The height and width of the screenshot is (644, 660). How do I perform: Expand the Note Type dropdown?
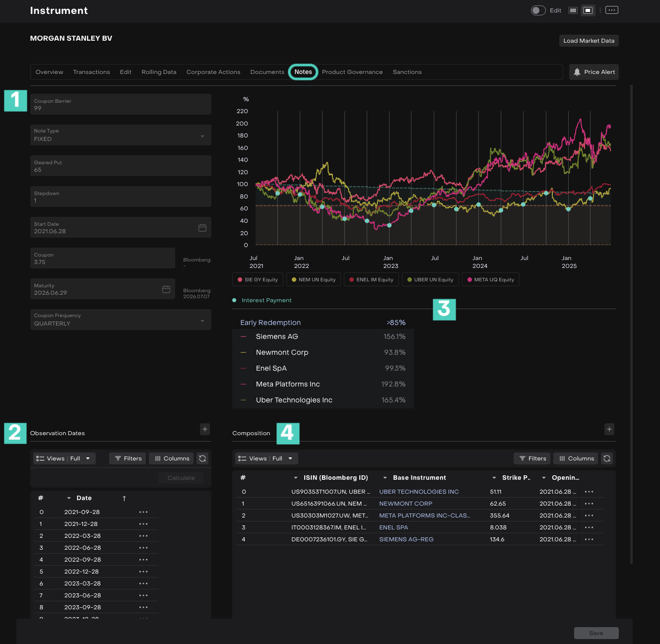202,136
